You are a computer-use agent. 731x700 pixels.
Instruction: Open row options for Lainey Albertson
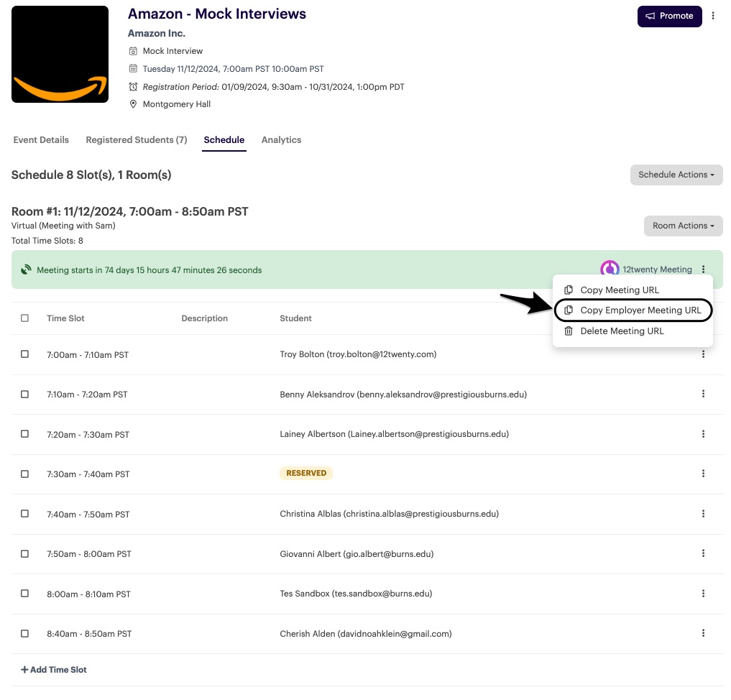click(x=703, y=434)
